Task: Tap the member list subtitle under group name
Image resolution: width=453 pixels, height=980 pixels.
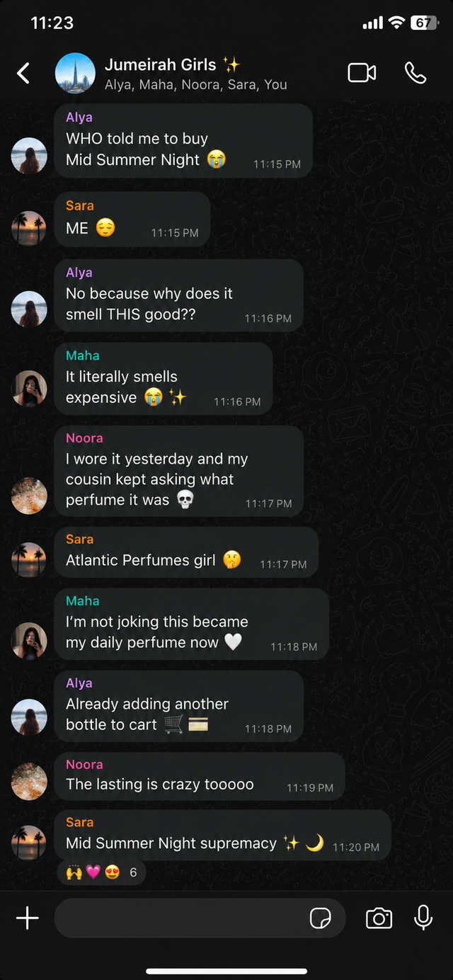Action: tap(196, 85)
